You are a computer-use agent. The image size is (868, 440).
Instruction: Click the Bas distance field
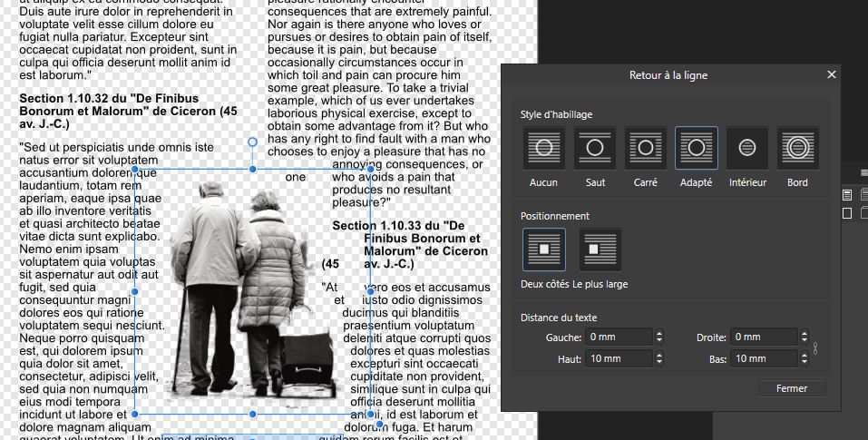[x=765, y=358]
